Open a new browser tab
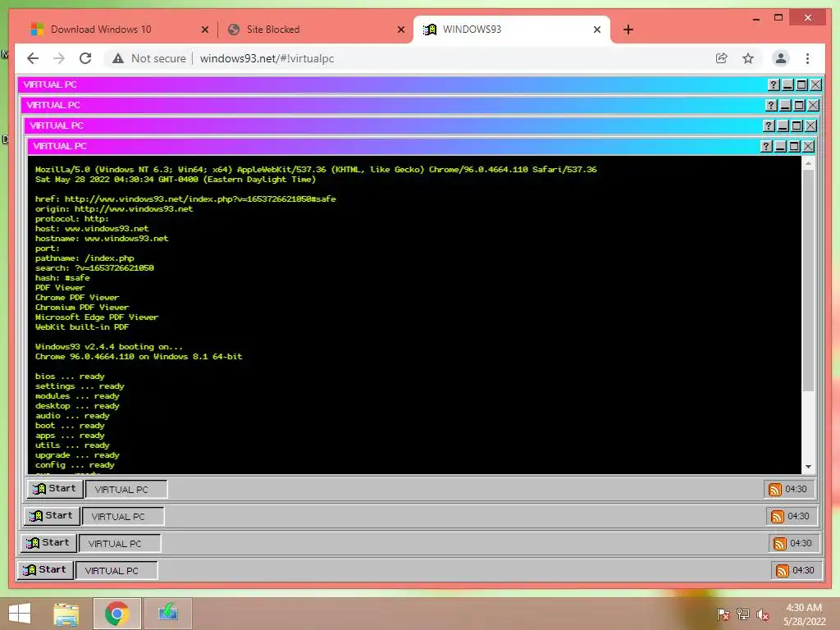 tap(628, 30)
